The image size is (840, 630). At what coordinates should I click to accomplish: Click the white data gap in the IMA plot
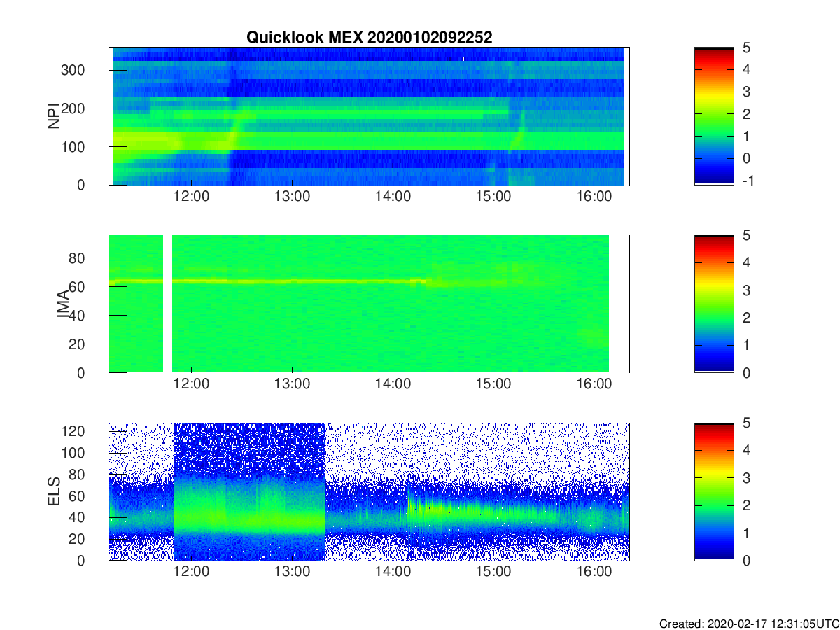pyautogui.click(x=167, y=304)
